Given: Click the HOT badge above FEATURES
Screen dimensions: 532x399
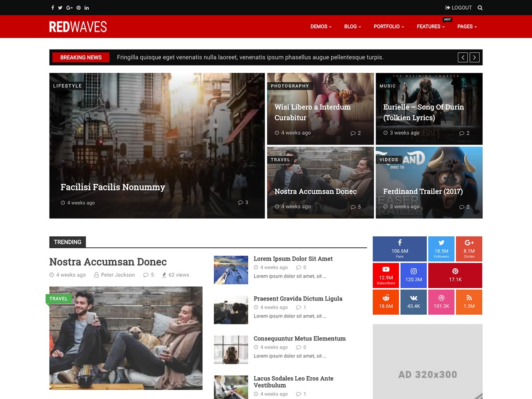Looking at the screenshot, I should (x=447, y=20).
